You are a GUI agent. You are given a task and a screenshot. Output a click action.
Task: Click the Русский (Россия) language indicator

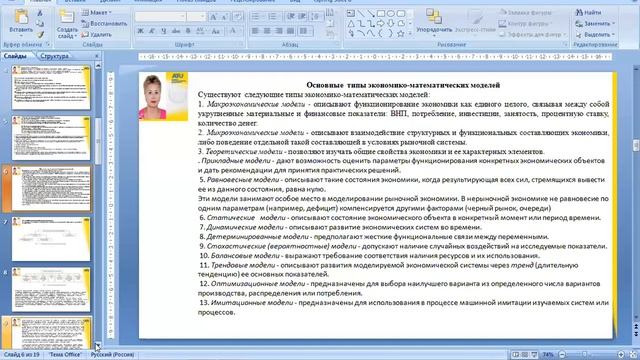pyautogui.click(x=112, y=355)
